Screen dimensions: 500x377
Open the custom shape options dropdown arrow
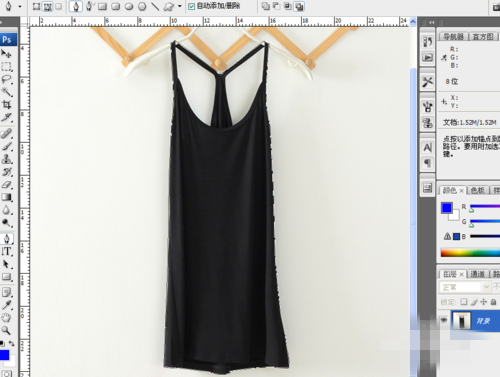(x=180, y=6)
